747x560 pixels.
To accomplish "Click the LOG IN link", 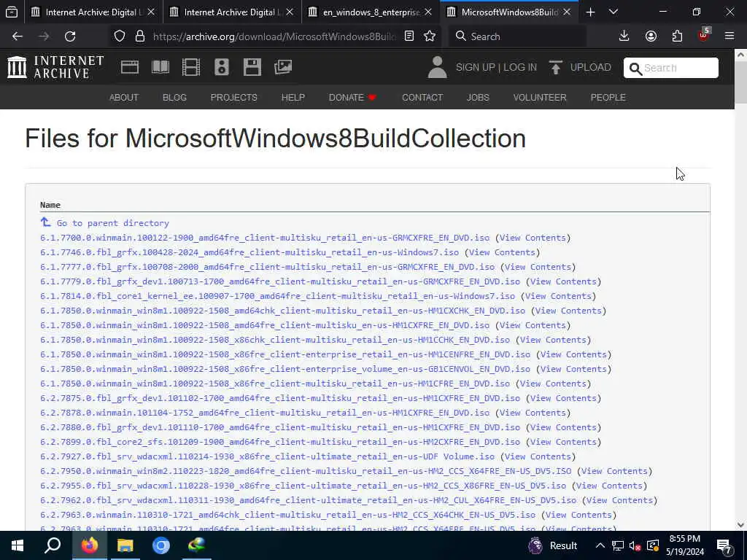I will (x=520, y=67).
